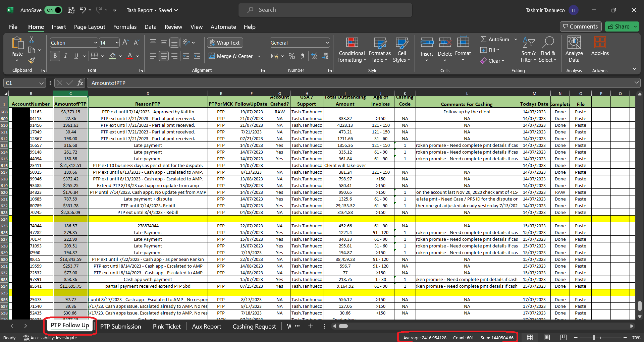Click the Comments button
The image size is (644, 342).
click(x=580, y=26)
